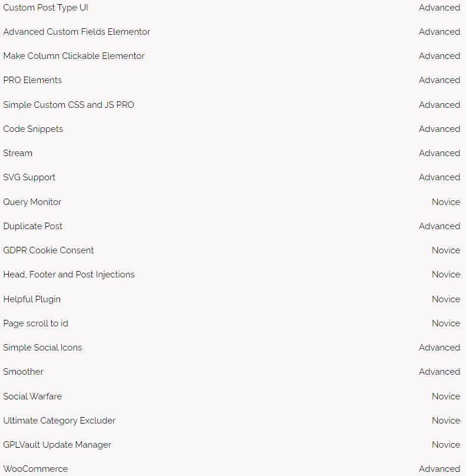
Task: Click the Code Snippets plugin name
Action: point(33,129)
